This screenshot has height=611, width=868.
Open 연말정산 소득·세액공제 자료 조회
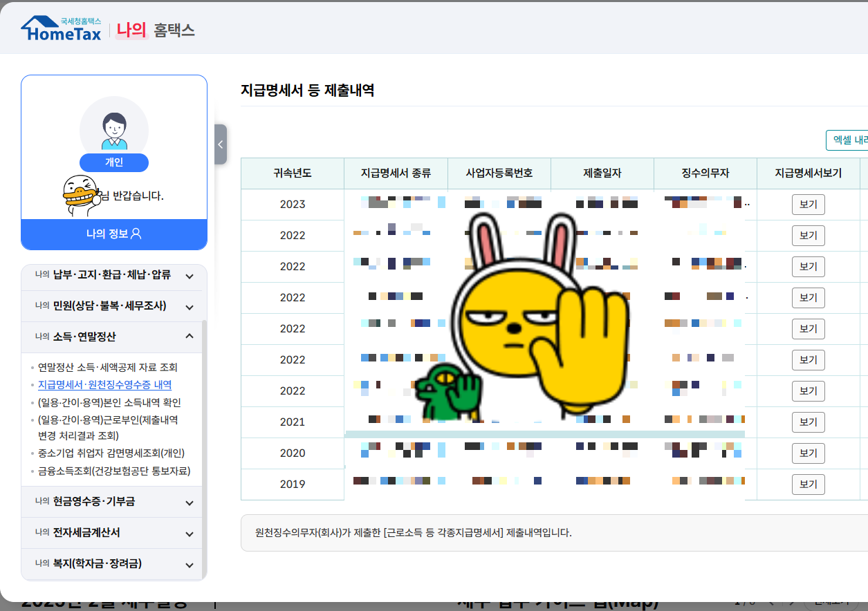(x=107, y=367)
